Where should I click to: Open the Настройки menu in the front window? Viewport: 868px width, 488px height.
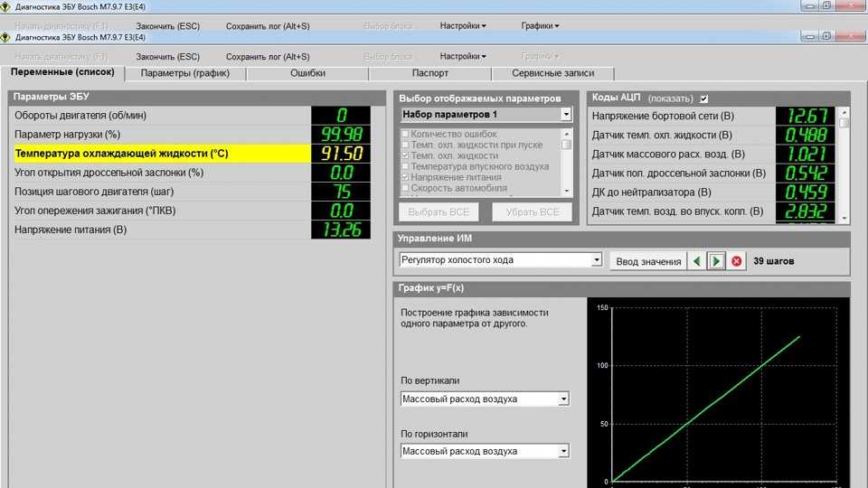tap(463, 56)
